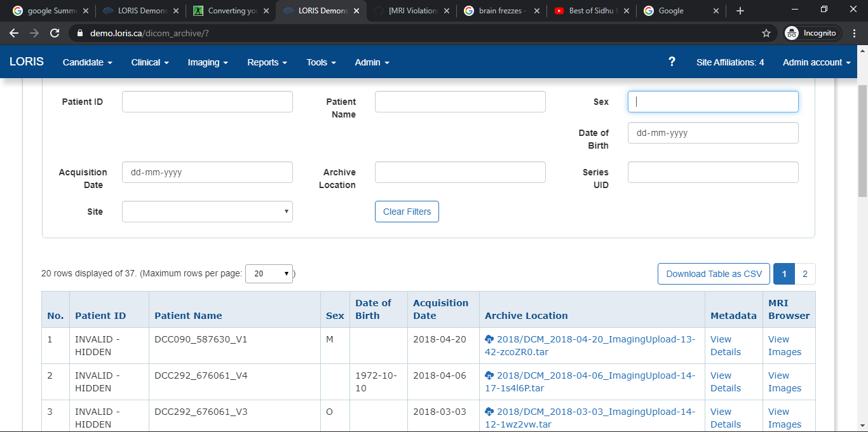868x432 pixels.
Task: Click the bookmark star in the address bar
Action: (x=766, y=32)
